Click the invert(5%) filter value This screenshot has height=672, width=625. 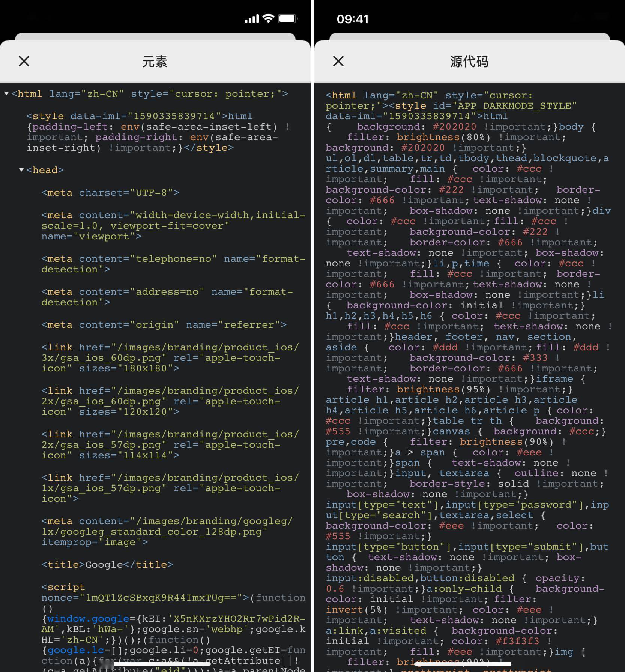coord(357,610)
